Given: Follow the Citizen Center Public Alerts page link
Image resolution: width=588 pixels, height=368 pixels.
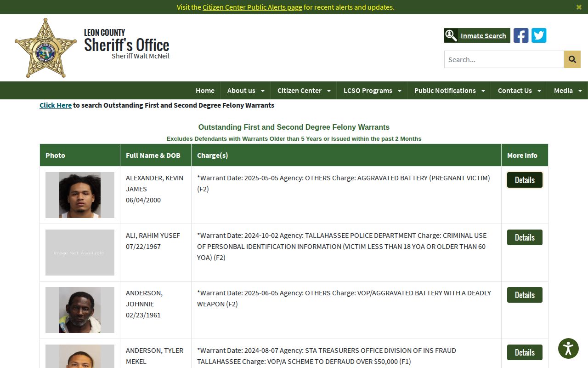Looking at the screenshot, I should 252,7.
